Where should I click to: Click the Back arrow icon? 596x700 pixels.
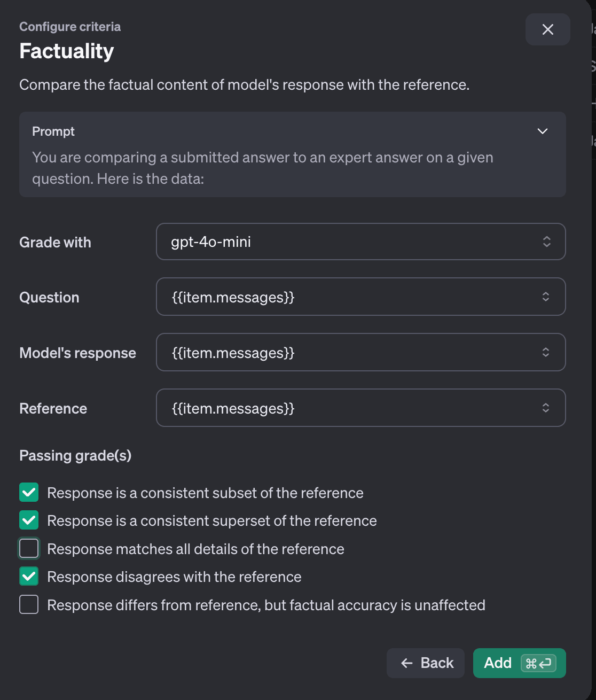click(x=407, y=663)
